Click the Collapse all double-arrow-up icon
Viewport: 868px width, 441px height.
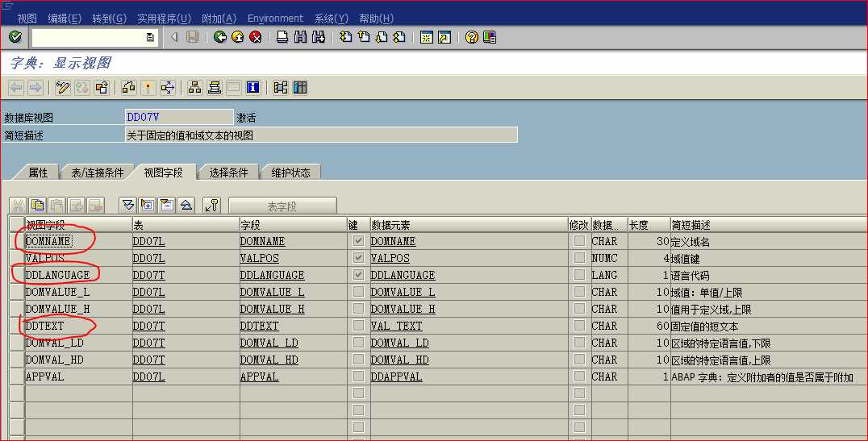coord(186,206)
